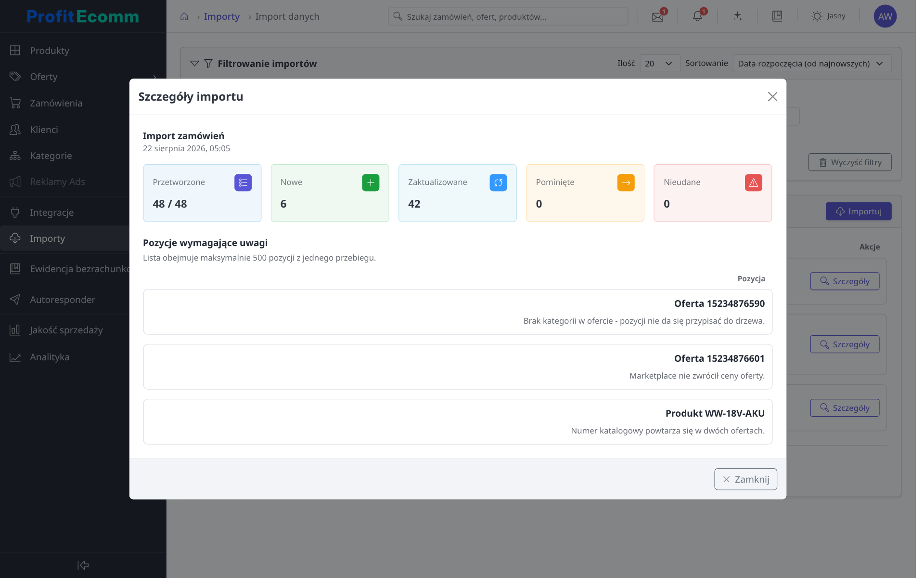This screenshot has height=578, width=924.
Task: Open the Ilość 20 dropdown
Action: click(x=660, y=64)
